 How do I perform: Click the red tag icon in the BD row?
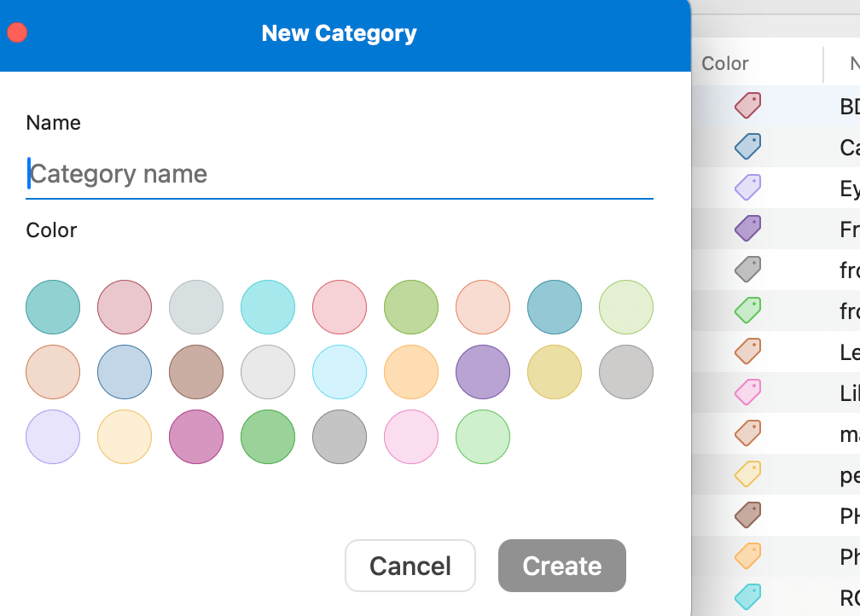[x=748, y=105]
